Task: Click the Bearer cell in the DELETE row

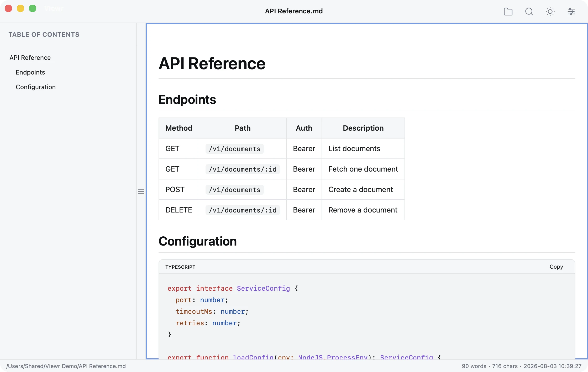Action: pyautogui.click(x=304, y=210)
